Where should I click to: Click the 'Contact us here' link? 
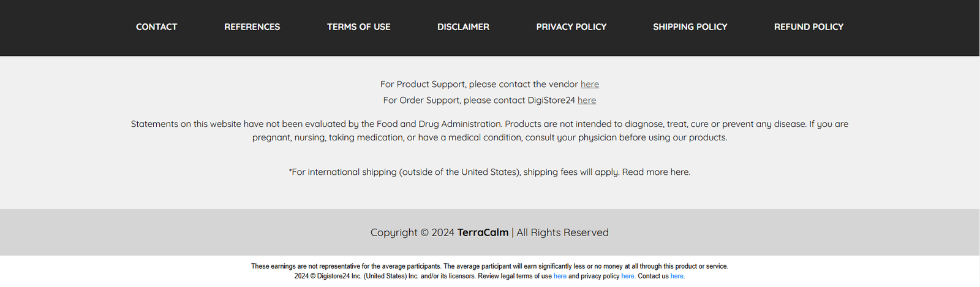coord(677,276)
